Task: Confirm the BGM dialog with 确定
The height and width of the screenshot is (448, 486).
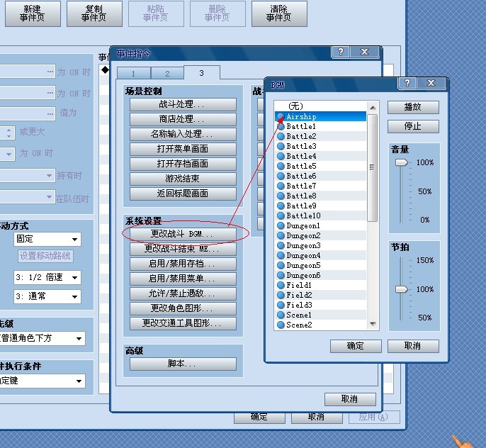Action: tap(356, 346)
